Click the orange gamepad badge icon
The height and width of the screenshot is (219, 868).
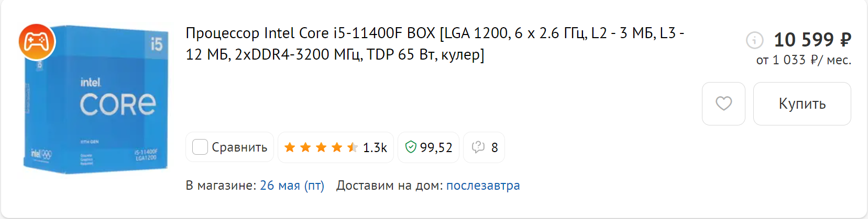(37, 42)
